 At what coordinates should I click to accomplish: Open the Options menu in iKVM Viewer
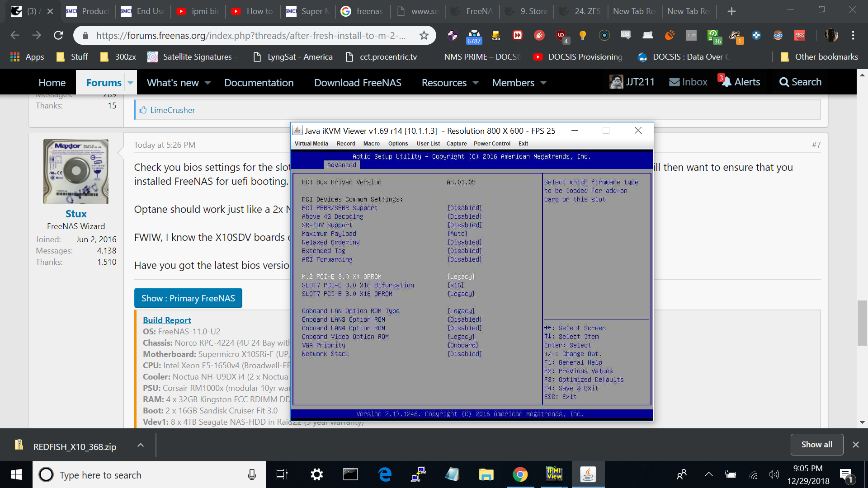(398, 144)
